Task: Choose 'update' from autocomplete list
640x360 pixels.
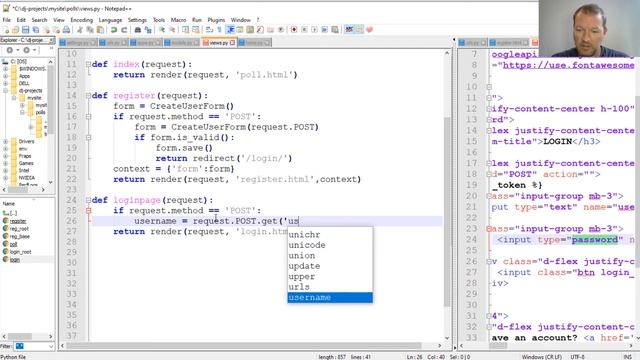Action: tap(330, 266)
